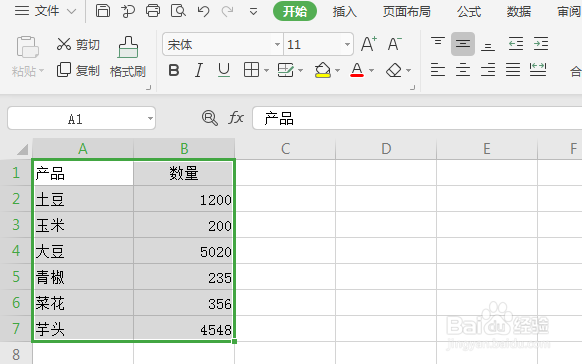Click the 数量 header cell

184,173
